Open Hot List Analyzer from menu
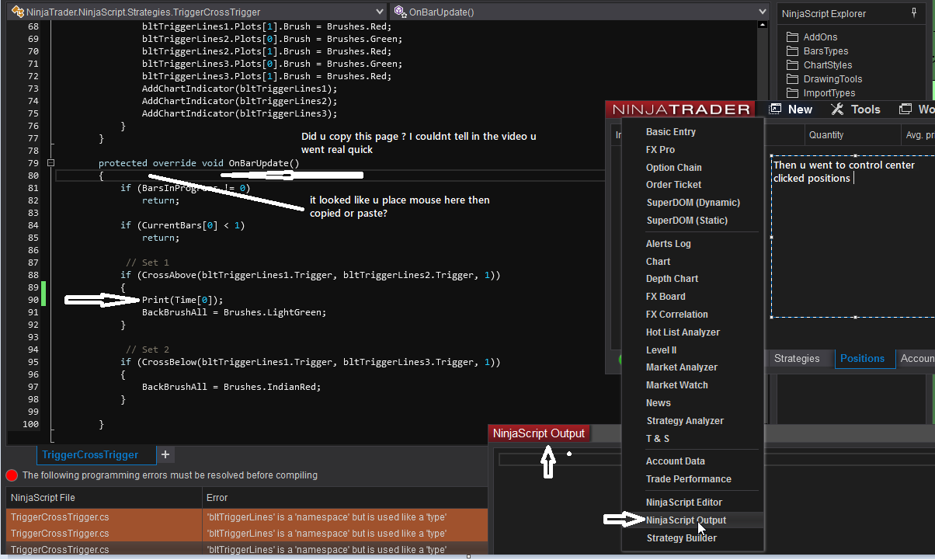Viewport: 935px width, 560px height. (683, 332)
